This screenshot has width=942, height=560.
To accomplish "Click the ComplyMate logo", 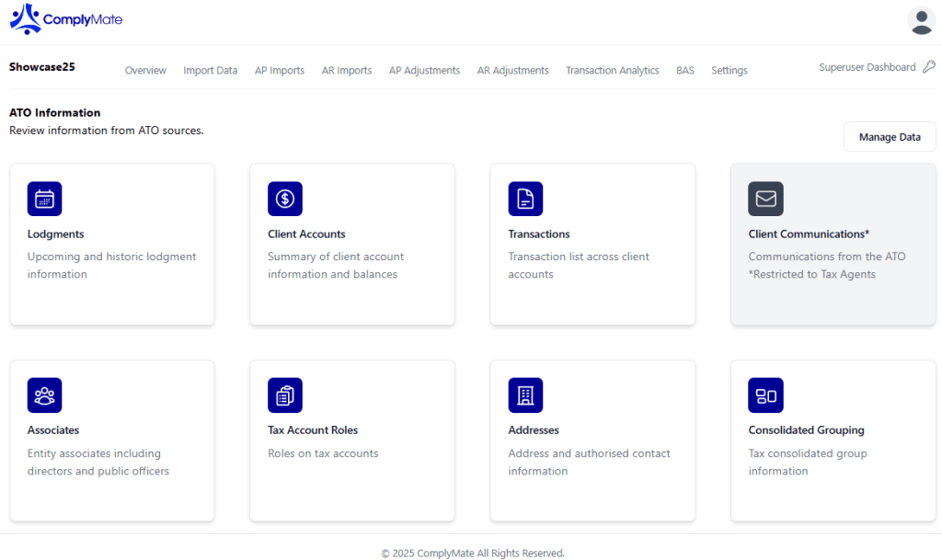I will coord(65,19).
